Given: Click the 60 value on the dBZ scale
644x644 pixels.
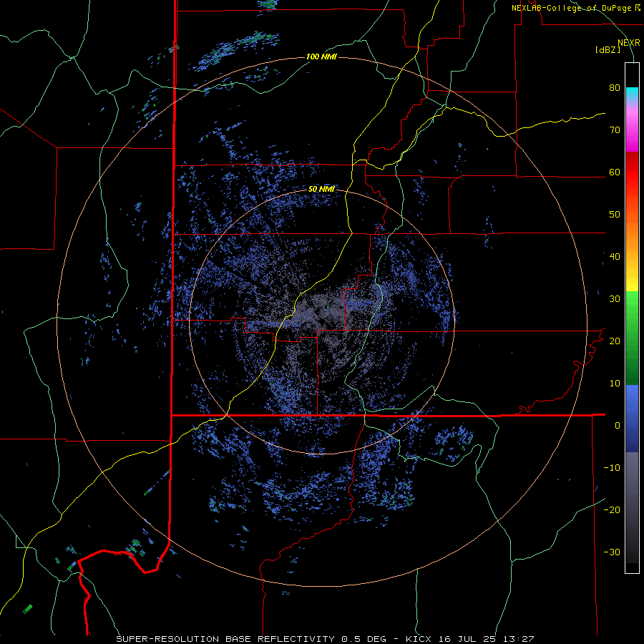Looking at the screenshot, I should click(x=615, y=172).
